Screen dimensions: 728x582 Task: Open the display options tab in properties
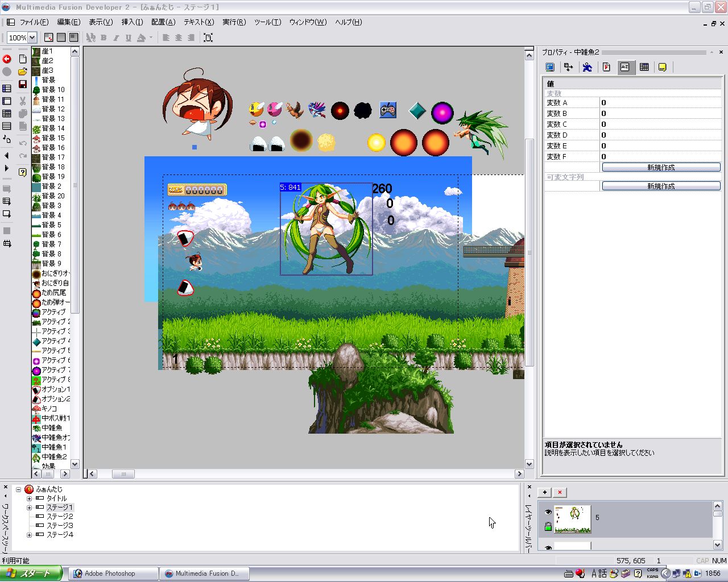(x=550, y=67)
